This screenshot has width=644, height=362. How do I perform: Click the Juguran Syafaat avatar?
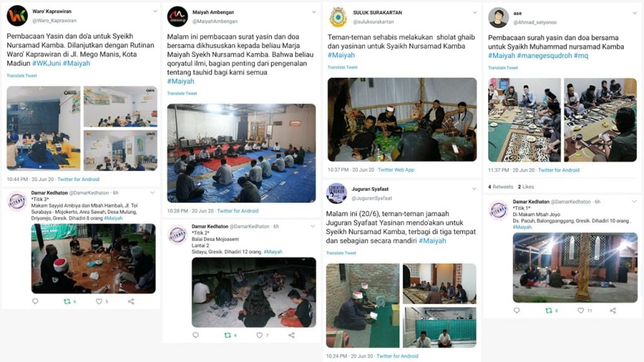(336, 194)
